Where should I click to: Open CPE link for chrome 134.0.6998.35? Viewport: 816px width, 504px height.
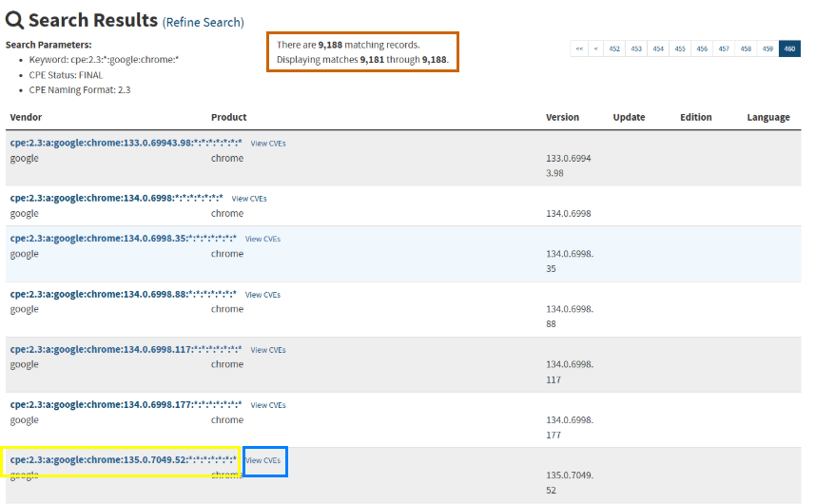coord(123,238)
